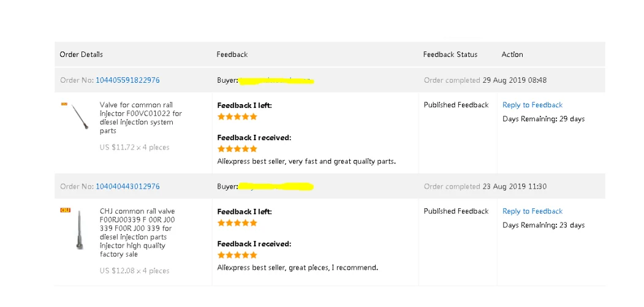
Task: Click the star rating under first 'Feedback I left'
Action: (237, 116)
